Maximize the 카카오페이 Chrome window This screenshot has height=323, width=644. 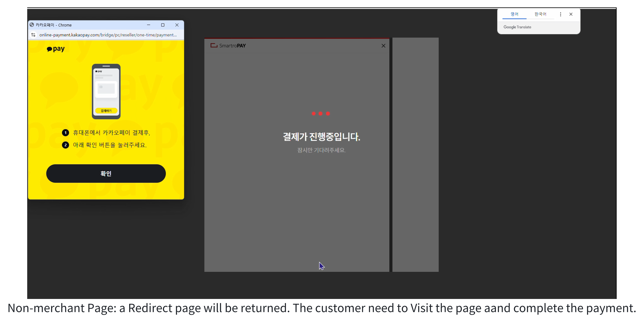(x=163, y=25)
